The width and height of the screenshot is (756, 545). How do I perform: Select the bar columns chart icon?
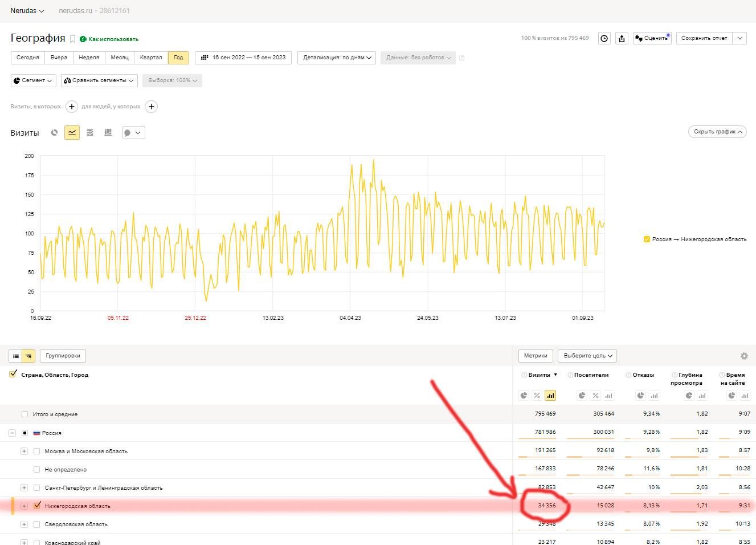click(108, 133)
